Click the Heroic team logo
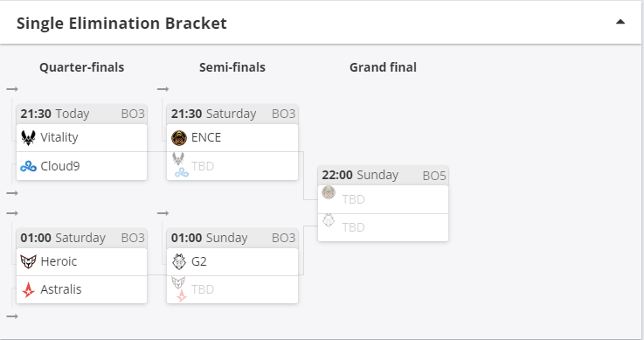644x340 pixels. coord(28,261)
